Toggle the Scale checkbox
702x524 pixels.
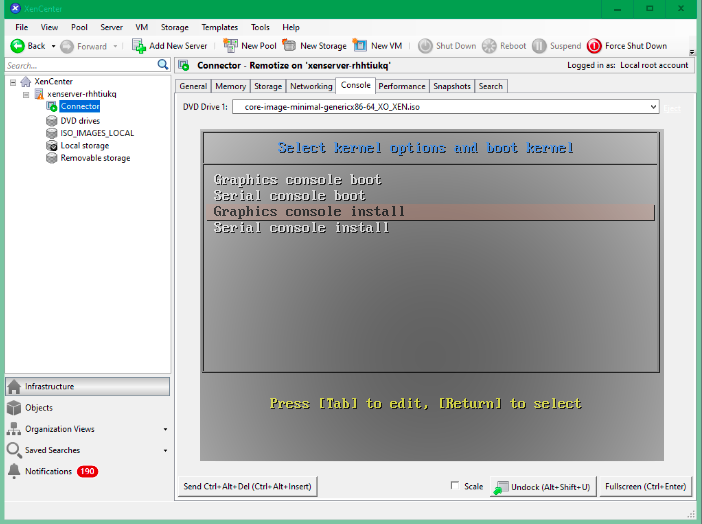tap(455, 485)
